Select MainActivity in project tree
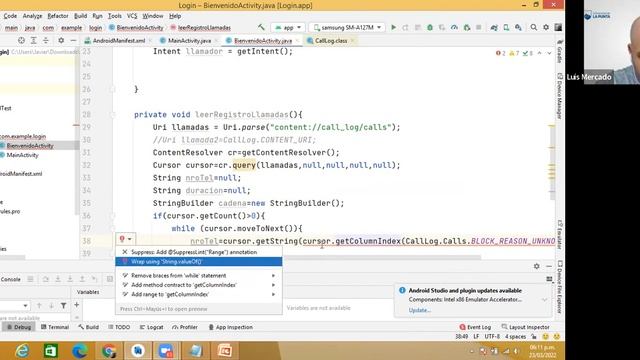This screenshot has height=360, width=640. coord(22,155)
